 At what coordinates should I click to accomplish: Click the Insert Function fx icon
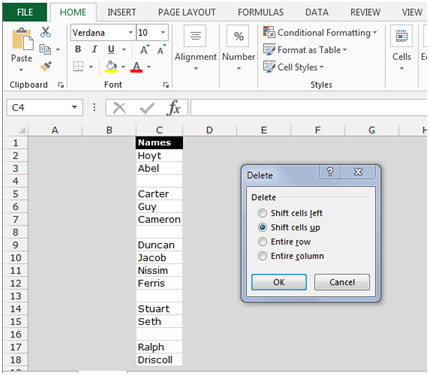(x=173, y=108)
